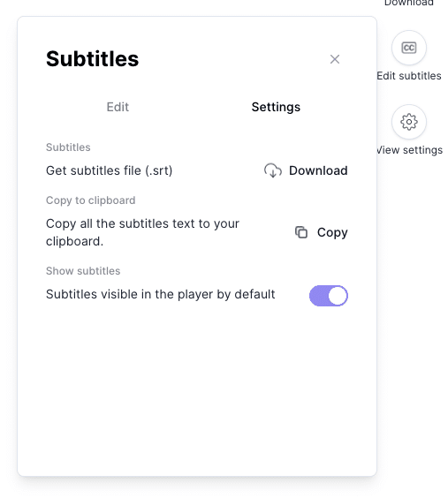Disable subtitles visible by default toggle
This screenshot has height=498, width=448.
pyautogui.click(x=329, y=296)
